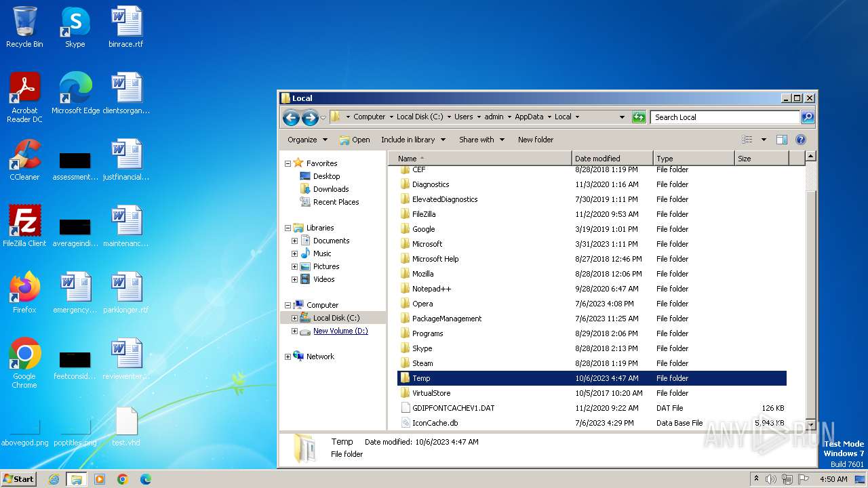The width and height of the screenshot is (868, 488).
Task: Select the Notepad++ folder row
Action: tap(592, 289)
